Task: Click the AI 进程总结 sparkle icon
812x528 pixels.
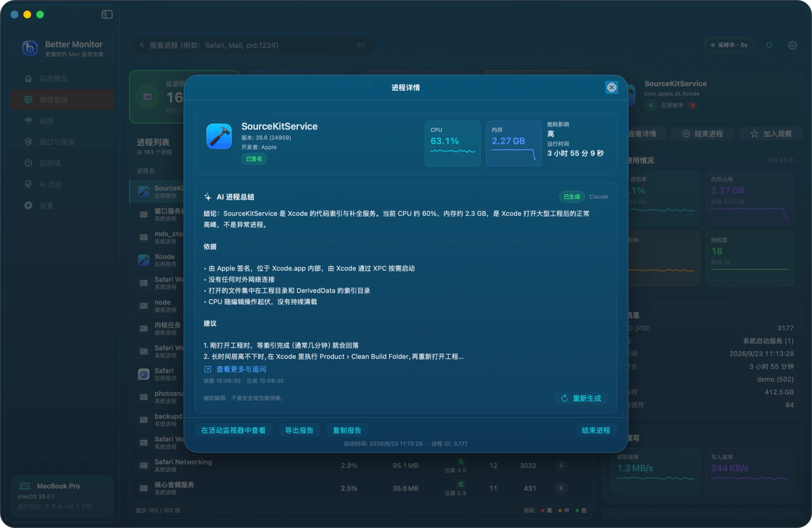Action: (208, 197)
